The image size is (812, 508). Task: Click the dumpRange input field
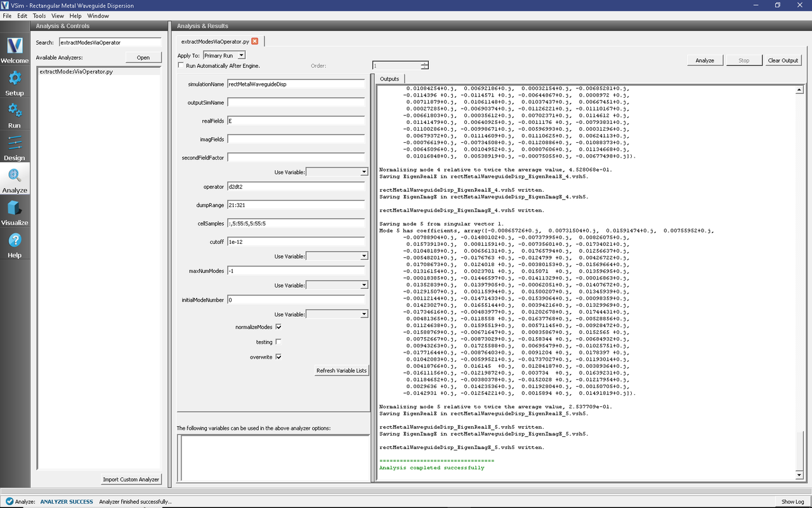pyautogui.click(x=296, y=205)
